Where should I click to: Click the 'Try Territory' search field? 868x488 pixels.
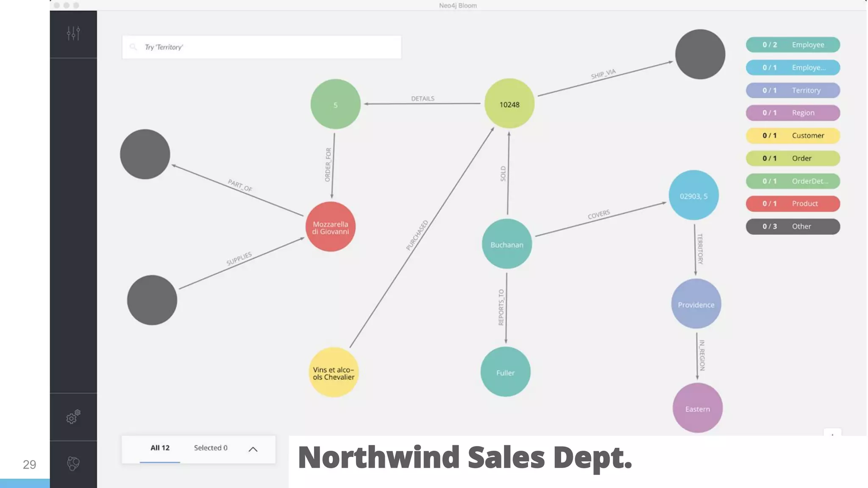[262, 47]
